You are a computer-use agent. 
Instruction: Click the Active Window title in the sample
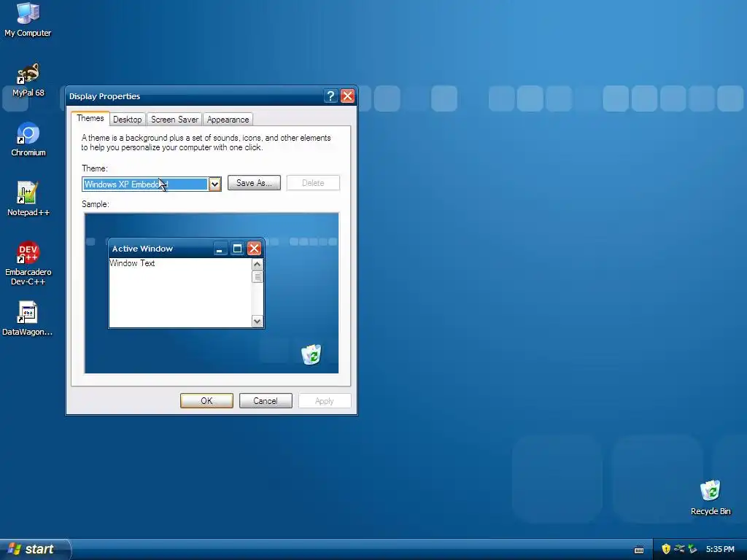point(142,249)
